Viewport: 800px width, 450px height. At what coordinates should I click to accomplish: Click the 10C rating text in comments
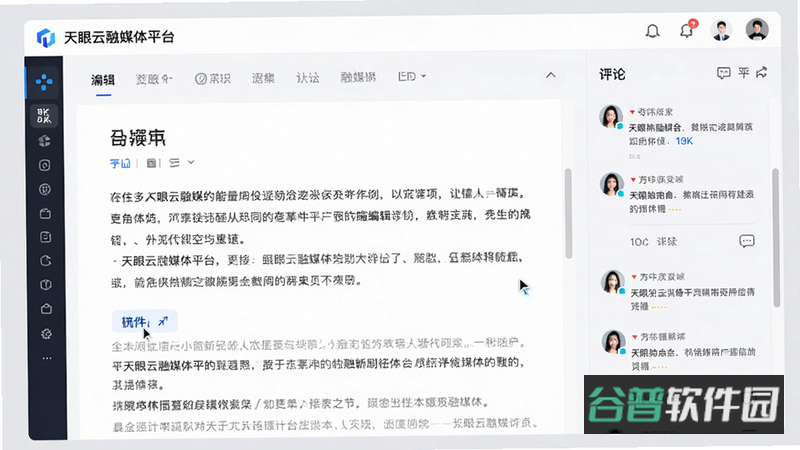[639, 242]
